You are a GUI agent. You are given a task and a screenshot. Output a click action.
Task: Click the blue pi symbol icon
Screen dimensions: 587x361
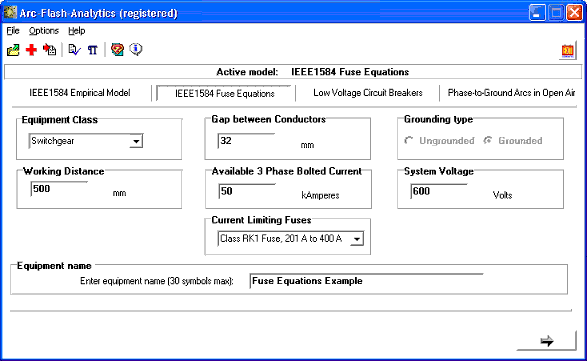[92, 50]
